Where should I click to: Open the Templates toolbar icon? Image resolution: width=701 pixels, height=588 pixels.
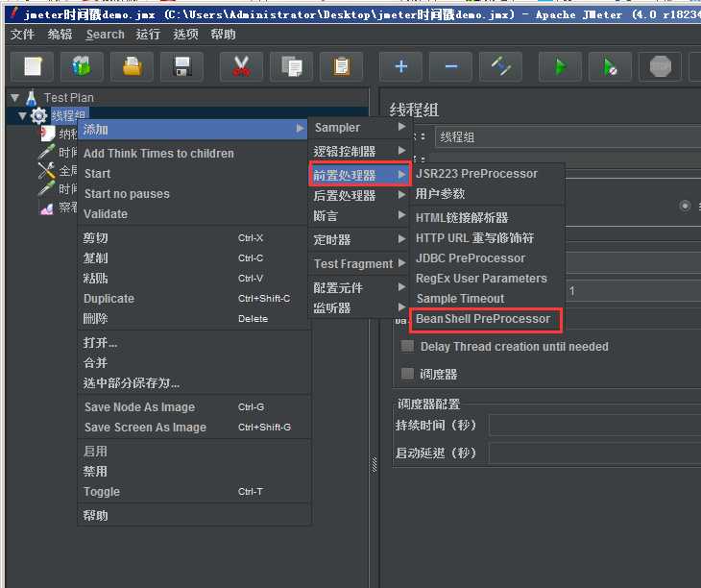[x=82, y=66]
